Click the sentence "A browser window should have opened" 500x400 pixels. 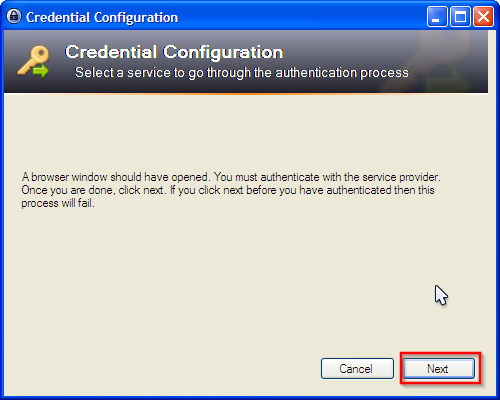point(116,177)
